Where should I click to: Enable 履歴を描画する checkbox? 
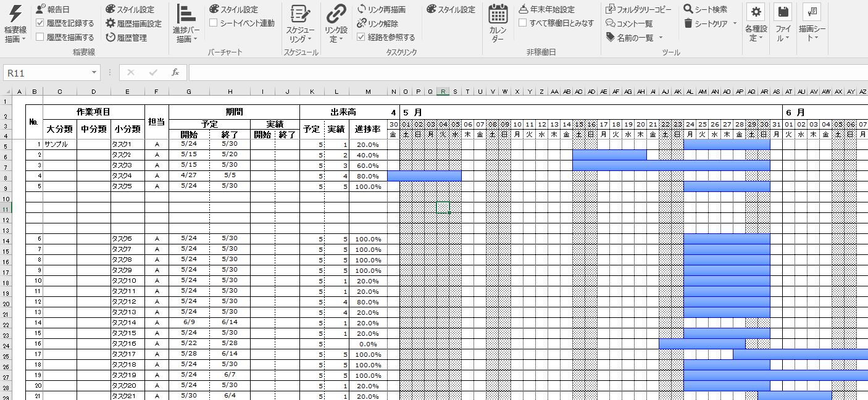coord(40,37)
